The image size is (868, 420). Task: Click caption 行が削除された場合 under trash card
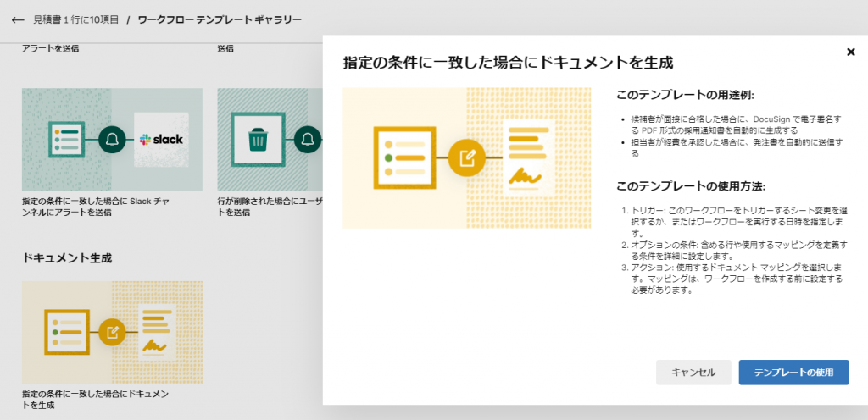coord(270,207)
